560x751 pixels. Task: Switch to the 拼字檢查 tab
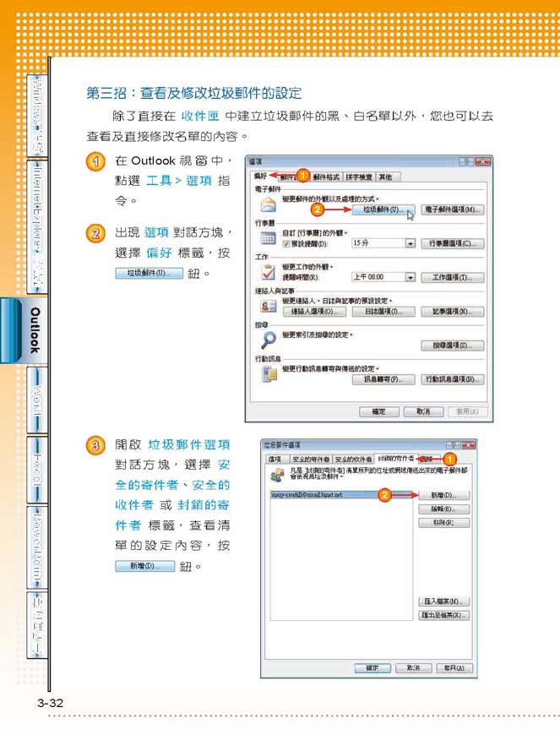(359, 177)
